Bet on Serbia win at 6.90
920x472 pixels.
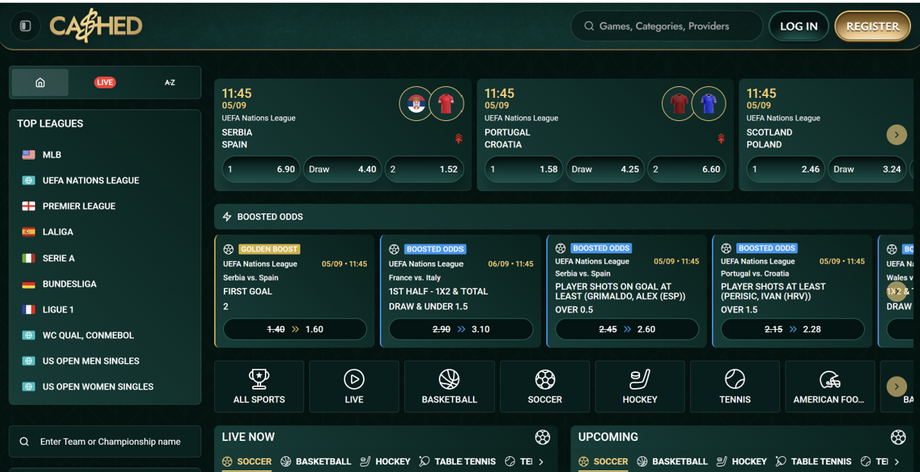point(261,169)
